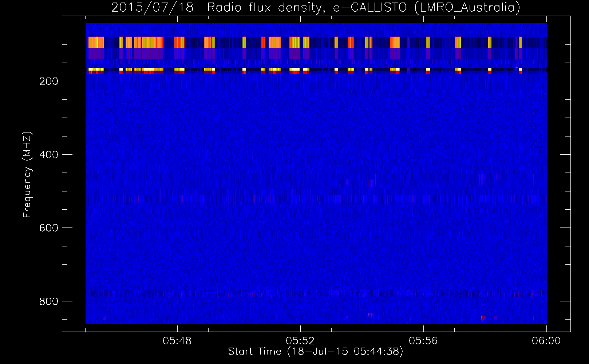Click the 200 frequency tick label
Screen dimensions: 589x364
pyautogui.click(x=48, y=81)
